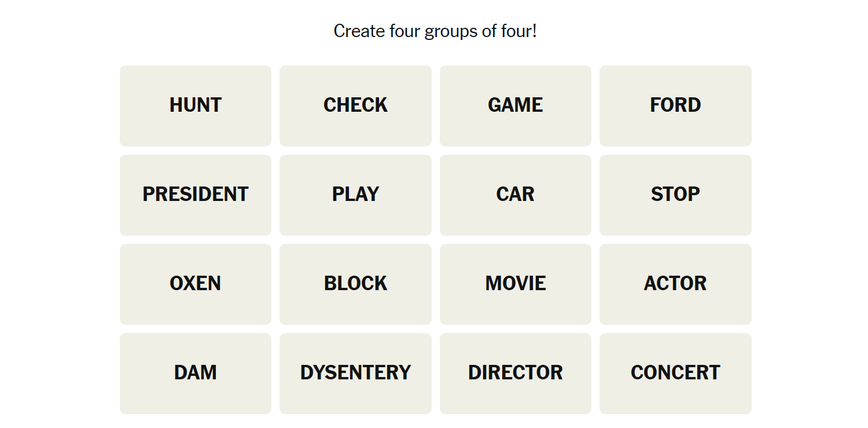Choose the OXEN tile
The image size is (868, 428).
pyautogui.click(x=196, y=284)
